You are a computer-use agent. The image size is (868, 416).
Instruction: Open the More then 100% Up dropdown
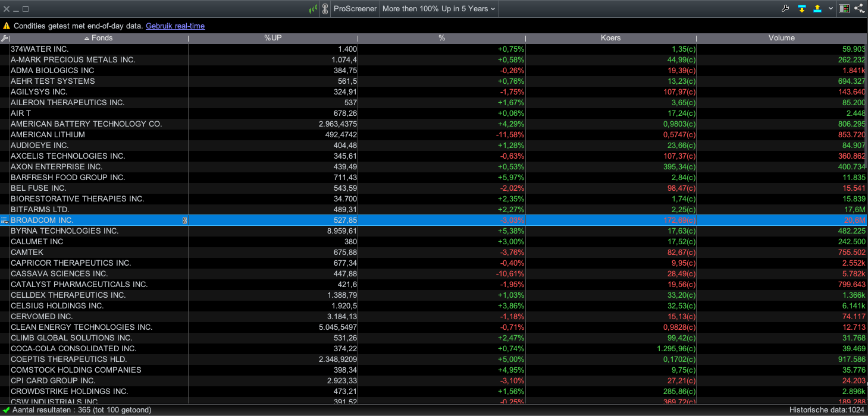439,9
